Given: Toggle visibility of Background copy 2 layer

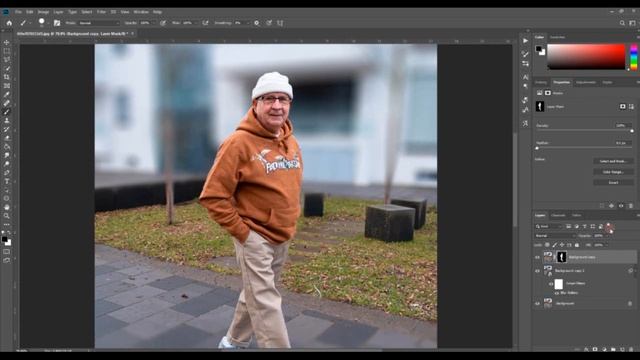Looking at the screenshot, I should [x=537, y=271].
